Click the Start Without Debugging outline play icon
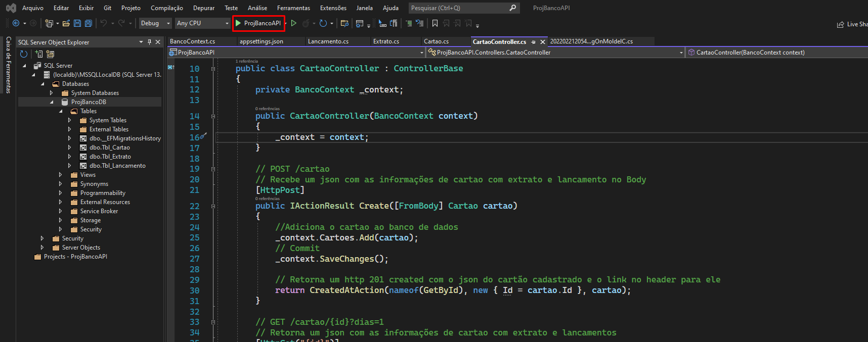Screen dimensions: 868x342 pos(293,23)
